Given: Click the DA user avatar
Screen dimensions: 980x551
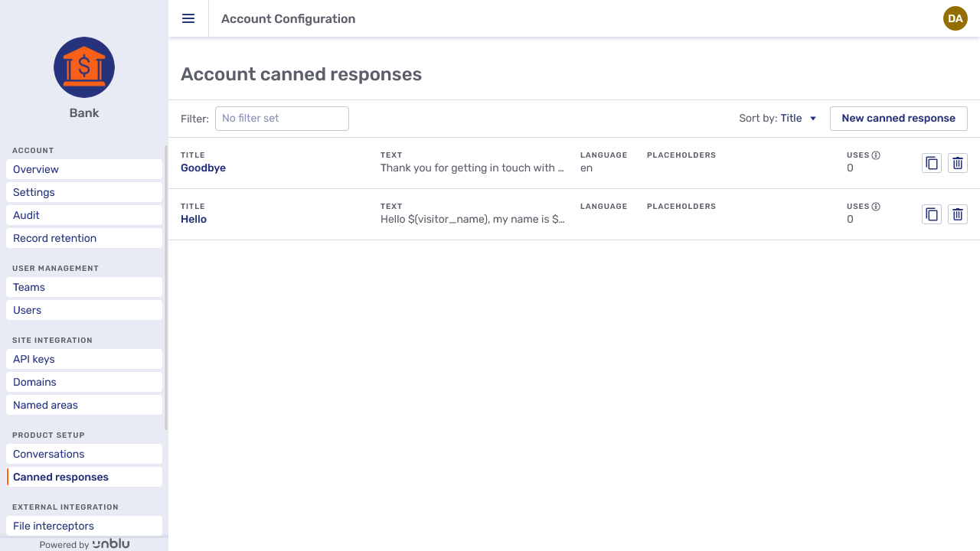Looking at the screenshot, I should (x=955, y=18).
